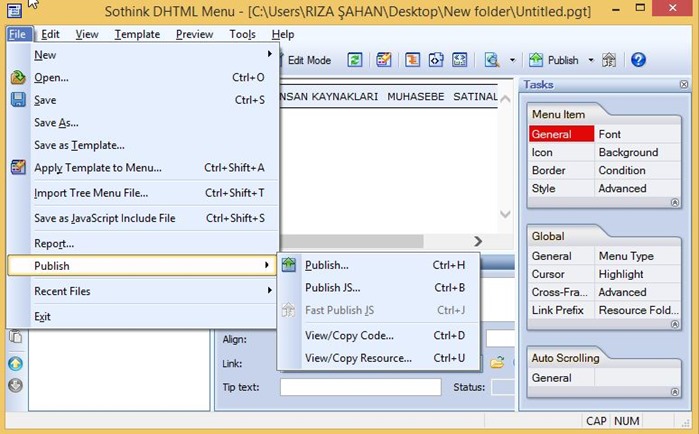Select View/Copy Code... submenu entry
This screenshot has height=434, width=699.
pos(378,336)
